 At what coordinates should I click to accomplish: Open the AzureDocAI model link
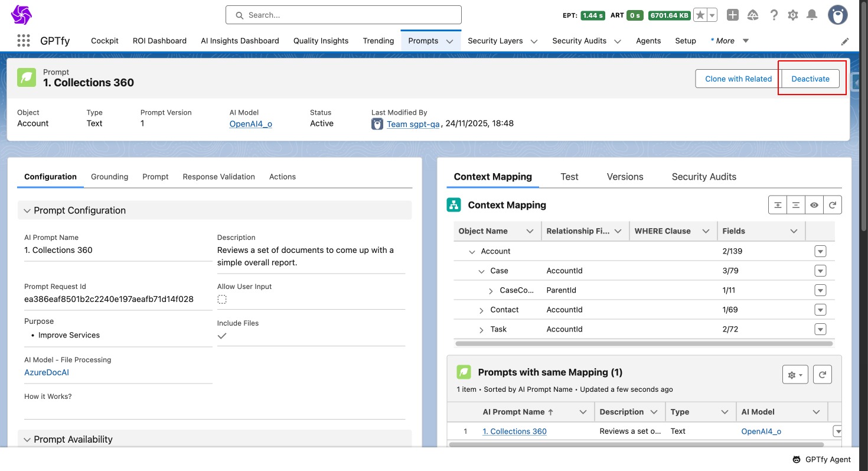pos(47,372)
